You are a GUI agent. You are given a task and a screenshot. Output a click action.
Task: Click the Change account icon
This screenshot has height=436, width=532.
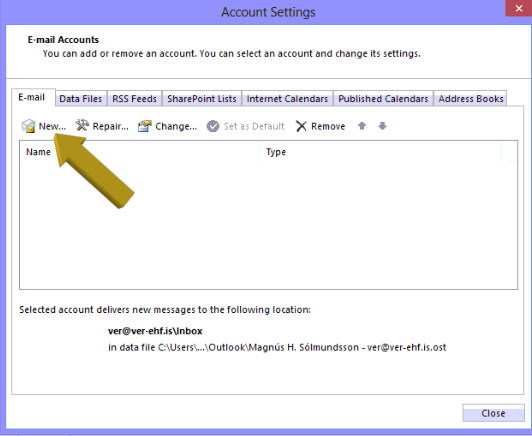click(x=145, y=126)
